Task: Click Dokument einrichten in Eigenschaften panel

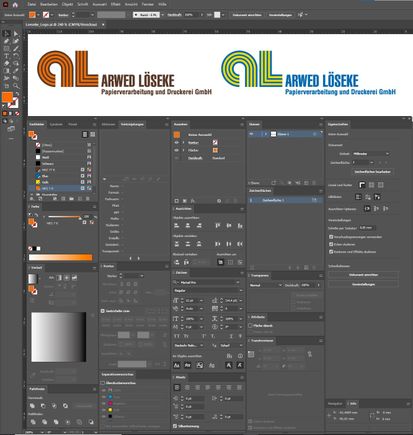Action: 363,275
